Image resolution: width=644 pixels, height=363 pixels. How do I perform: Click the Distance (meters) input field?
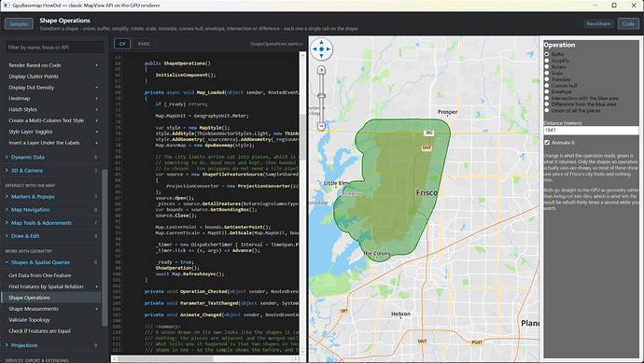[x=591, y=130]
